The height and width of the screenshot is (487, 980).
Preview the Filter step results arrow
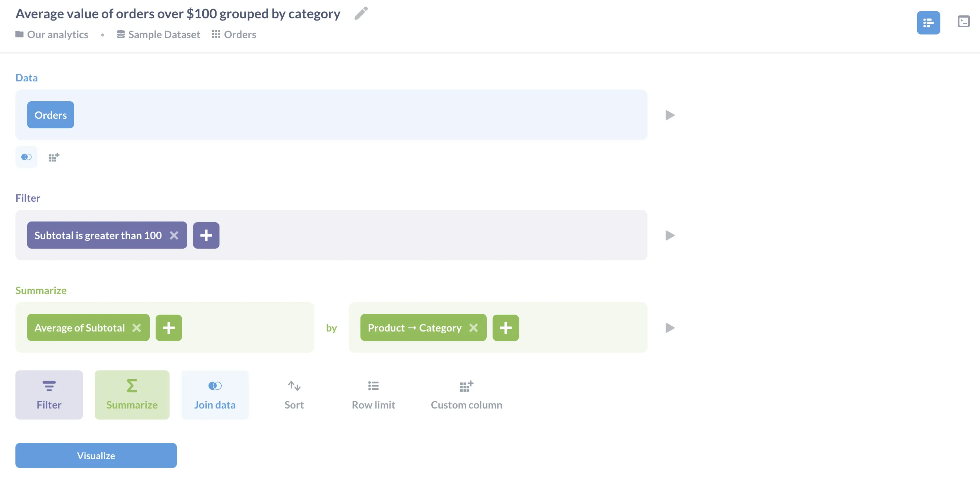pos(669,235)
